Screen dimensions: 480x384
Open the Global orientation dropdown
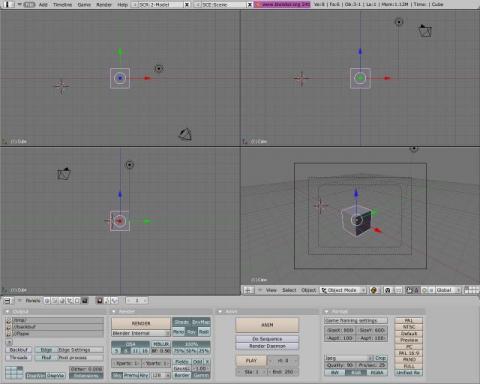[446, 290]
